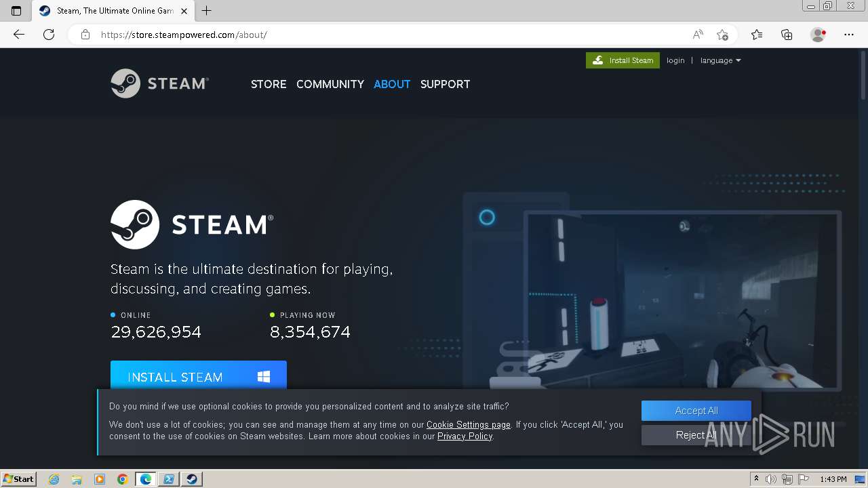868x488 pixels.
Task: Open Edge Collections
Action: click(787, 35)
